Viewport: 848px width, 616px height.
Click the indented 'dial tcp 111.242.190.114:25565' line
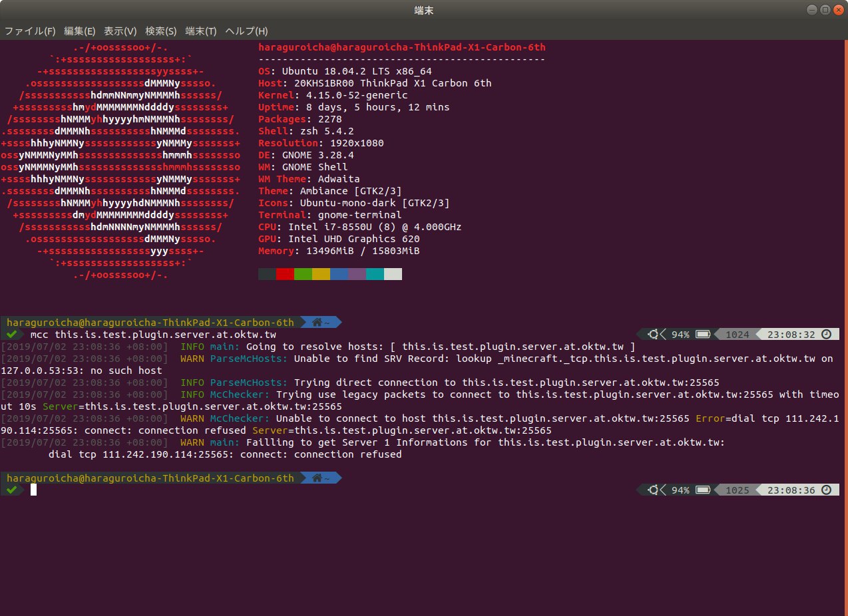(225, 454)
